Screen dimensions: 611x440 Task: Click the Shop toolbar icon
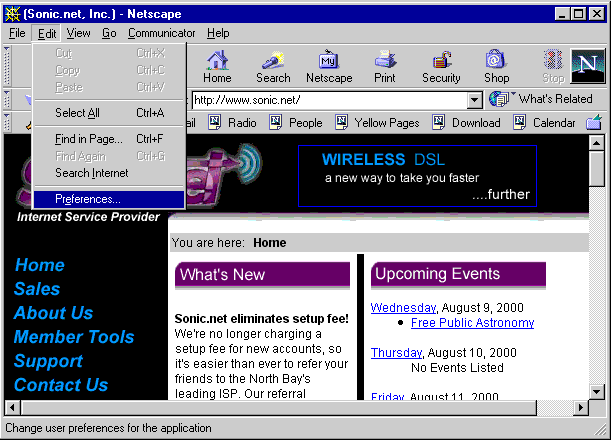496,67
